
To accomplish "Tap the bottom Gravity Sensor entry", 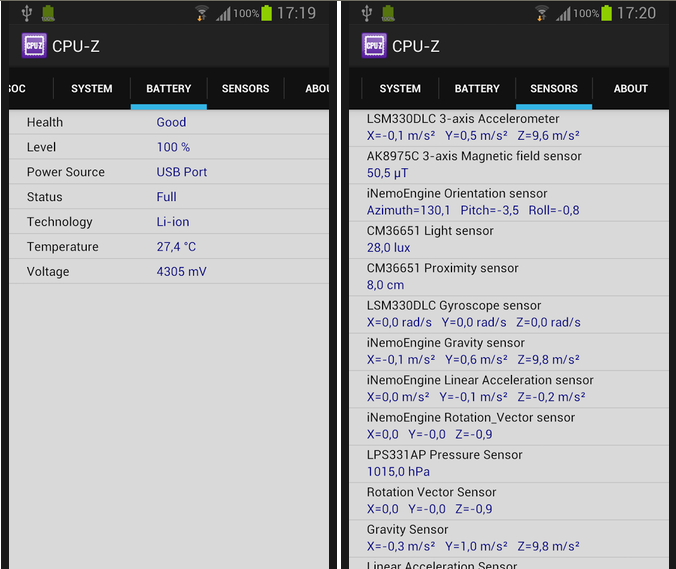I will pyautogui.click(x=509, y=539).
